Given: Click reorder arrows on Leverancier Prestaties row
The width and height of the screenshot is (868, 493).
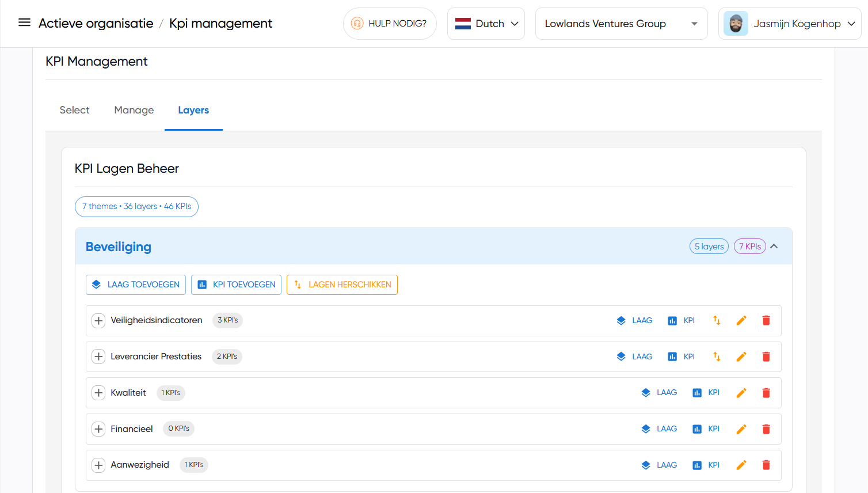Looking at the screenshot, I should tap(717, 357).
